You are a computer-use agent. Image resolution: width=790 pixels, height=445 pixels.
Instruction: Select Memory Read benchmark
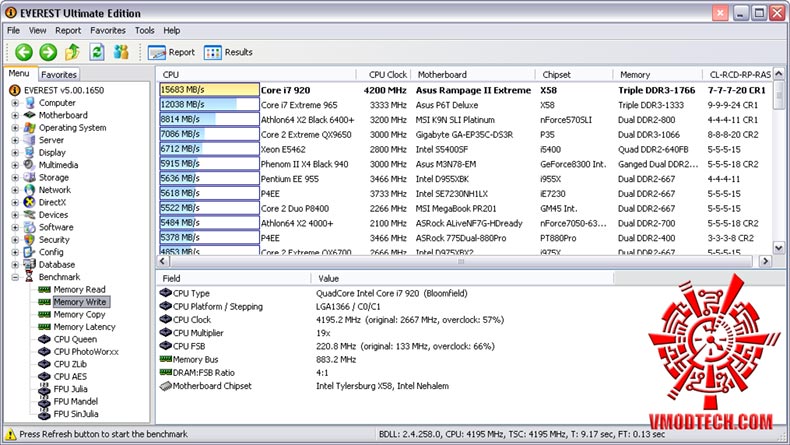point(80,289)
